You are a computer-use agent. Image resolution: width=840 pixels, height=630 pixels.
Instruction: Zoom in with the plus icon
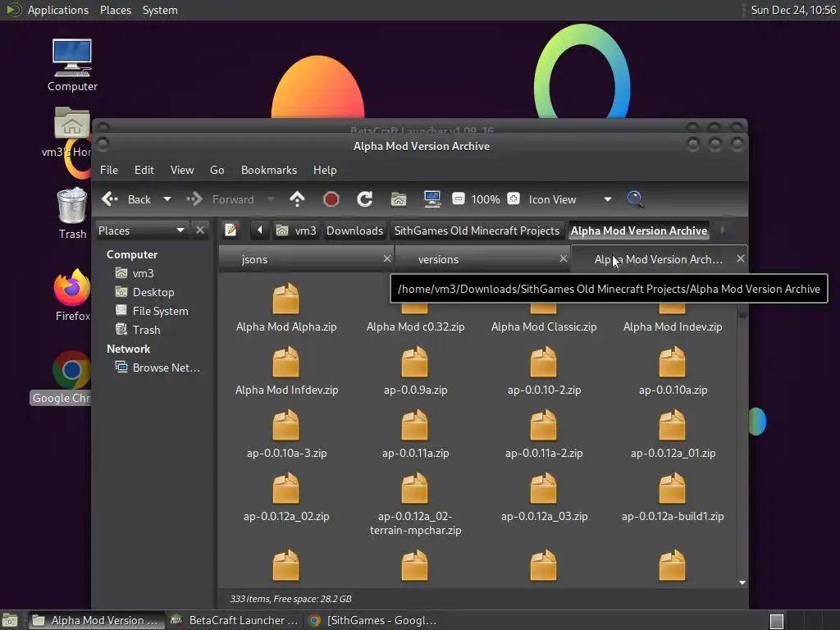(514, 199)
